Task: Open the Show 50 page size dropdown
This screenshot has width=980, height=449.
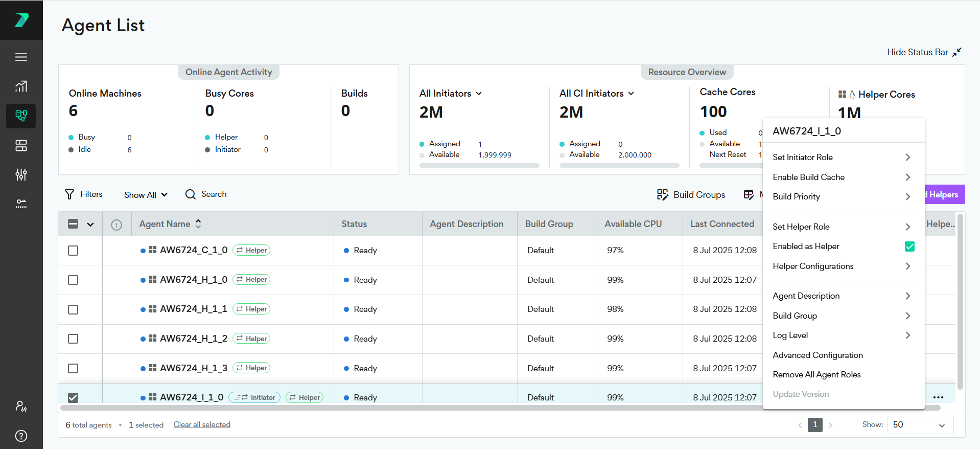Action: pyautogui.click(x=920, y=425)
